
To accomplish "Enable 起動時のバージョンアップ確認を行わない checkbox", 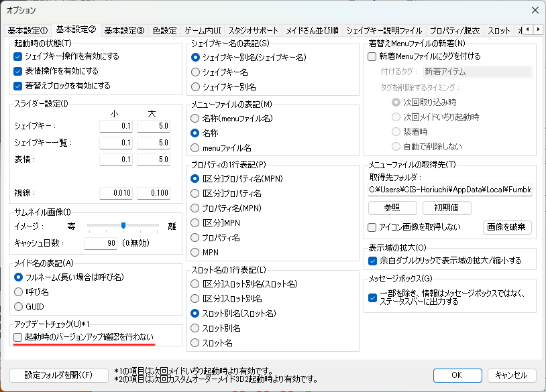I will [x=18, y=337].
